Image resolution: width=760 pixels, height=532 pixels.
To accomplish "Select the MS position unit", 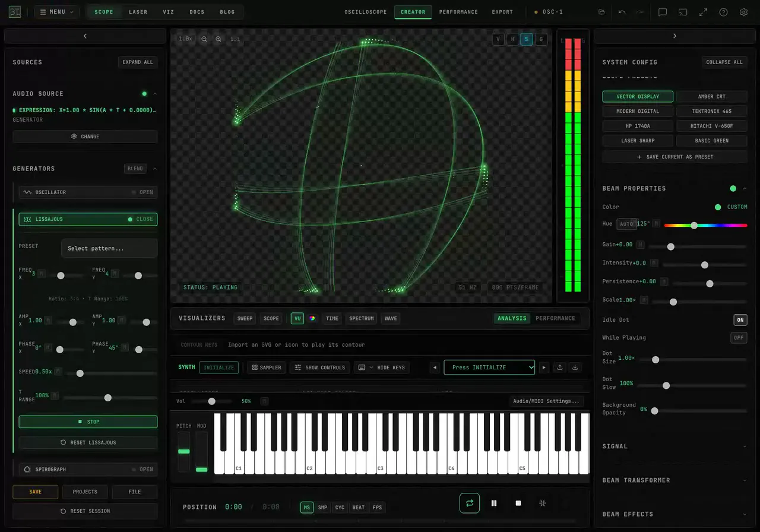I will pos(307,507).
